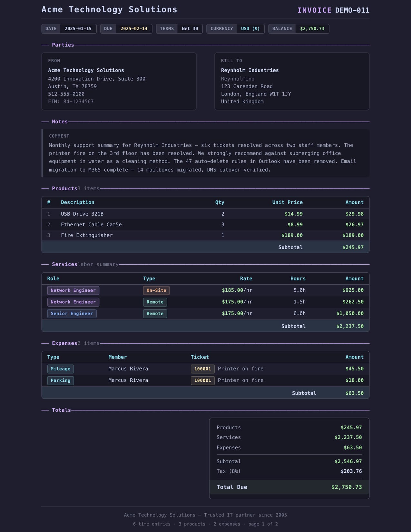
Task: Click Marcus Rivera in the Parking row
Action: [128, 380]
